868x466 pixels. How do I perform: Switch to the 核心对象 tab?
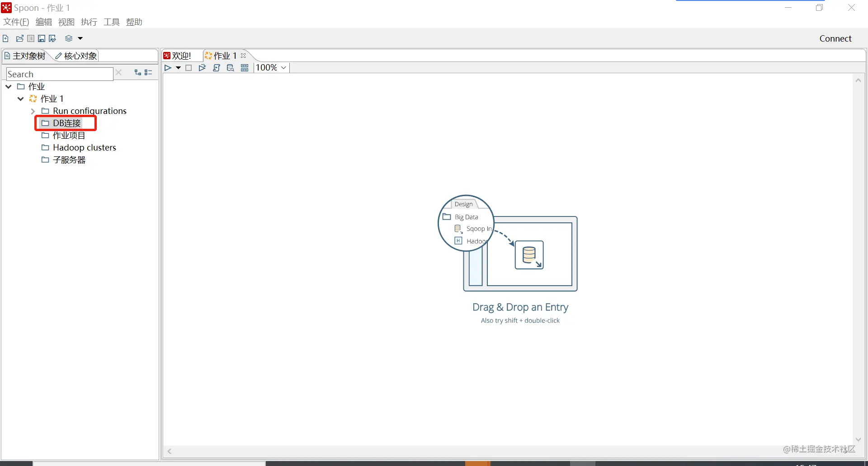point(76,56)
